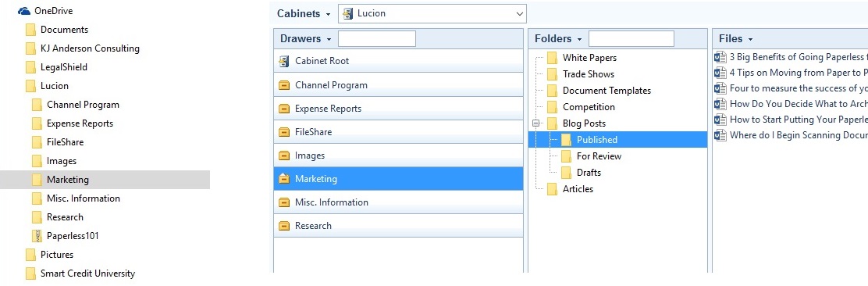Select the White Papers folder
Viewport: 868px width, 286px height.
[589, 58]
